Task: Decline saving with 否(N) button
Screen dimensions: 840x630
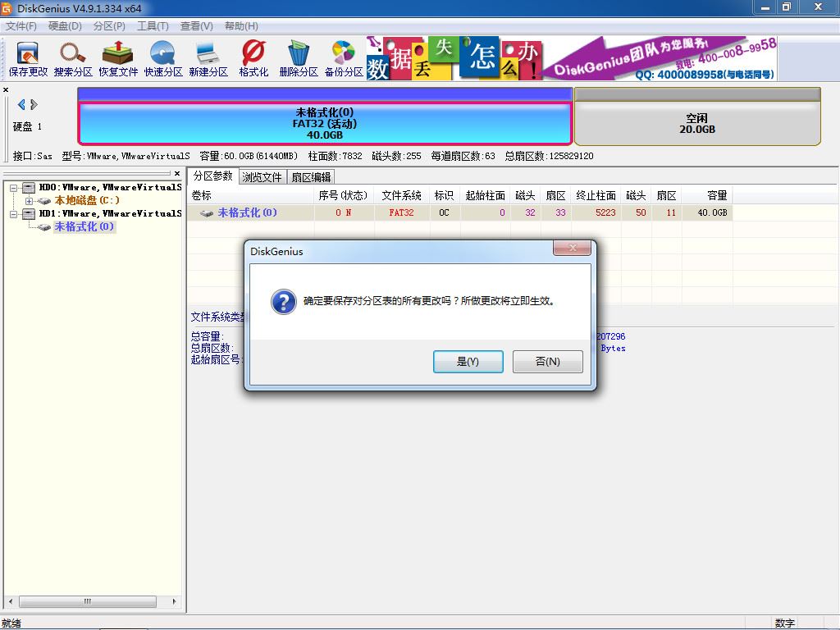Action: (x=547, y=362)
